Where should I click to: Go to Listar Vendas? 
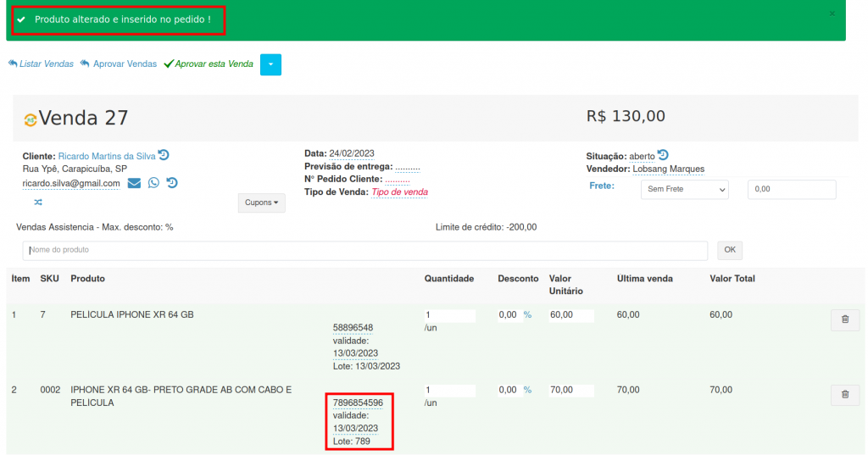[x=41, y=64]
